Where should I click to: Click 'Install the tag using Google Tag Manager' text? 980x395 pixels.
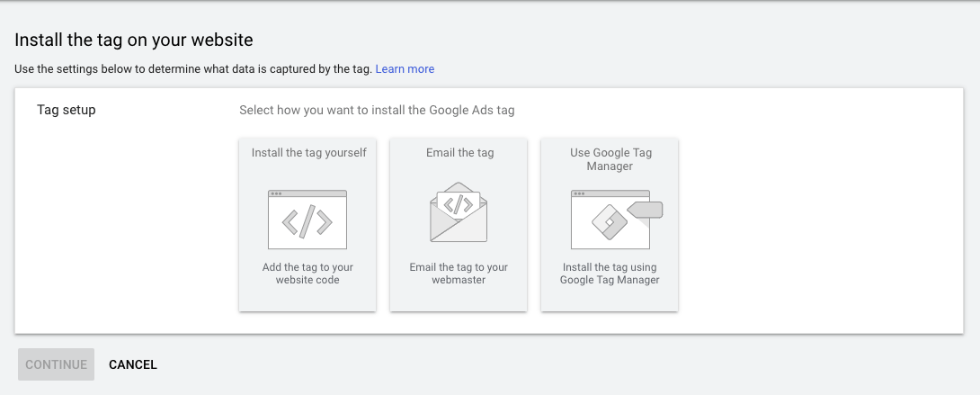610,274
